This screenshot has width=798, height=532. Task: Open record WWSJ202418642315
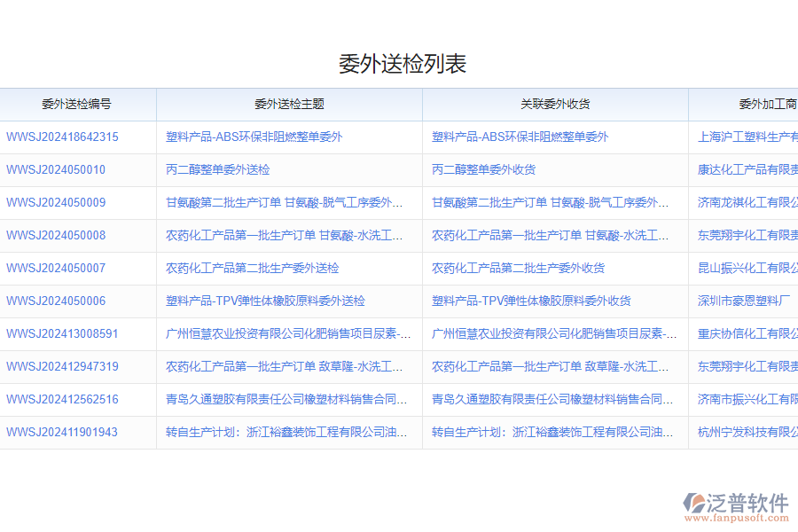[61, 137]
